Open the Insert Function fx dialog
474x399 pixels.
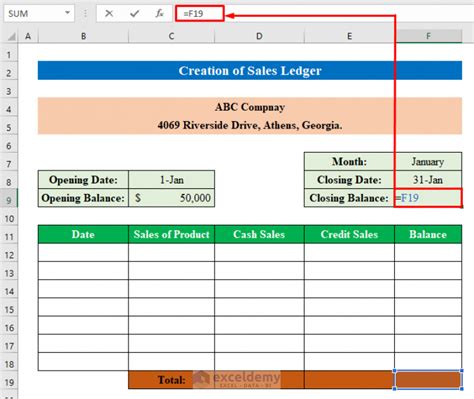(159, 13)
